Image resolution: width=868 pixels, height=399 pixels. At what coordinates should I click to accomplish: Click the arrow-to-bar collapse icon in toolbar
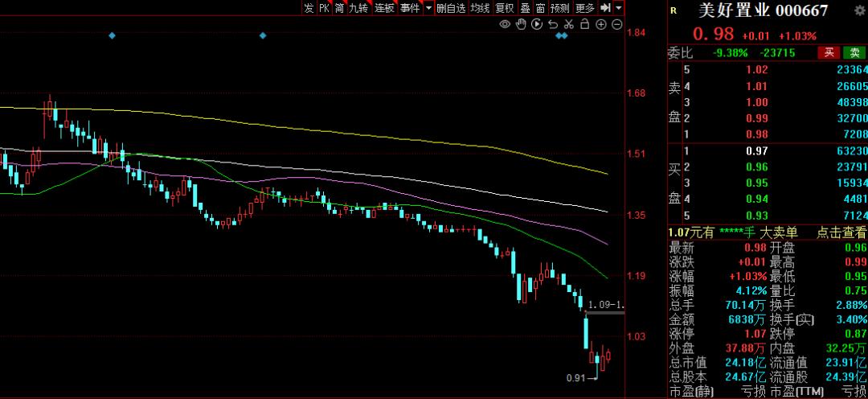click(606, 8)
